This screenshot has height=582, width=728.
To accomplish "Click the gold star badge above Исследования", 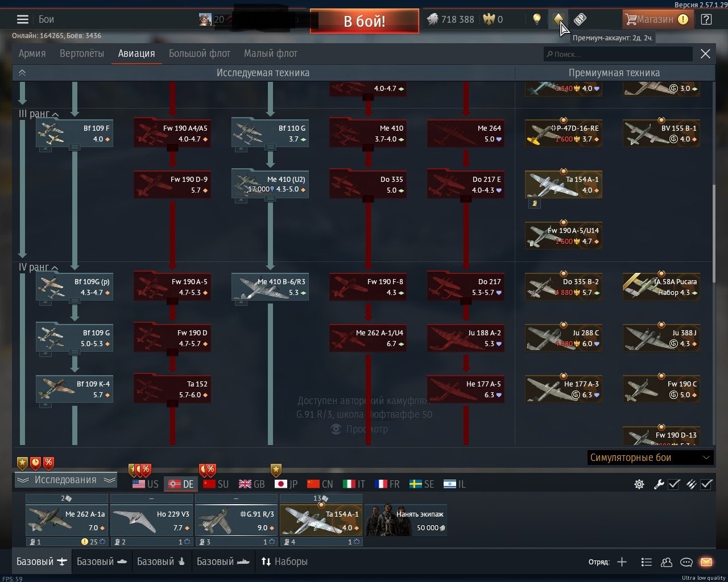I will click(x=22, y=463).
